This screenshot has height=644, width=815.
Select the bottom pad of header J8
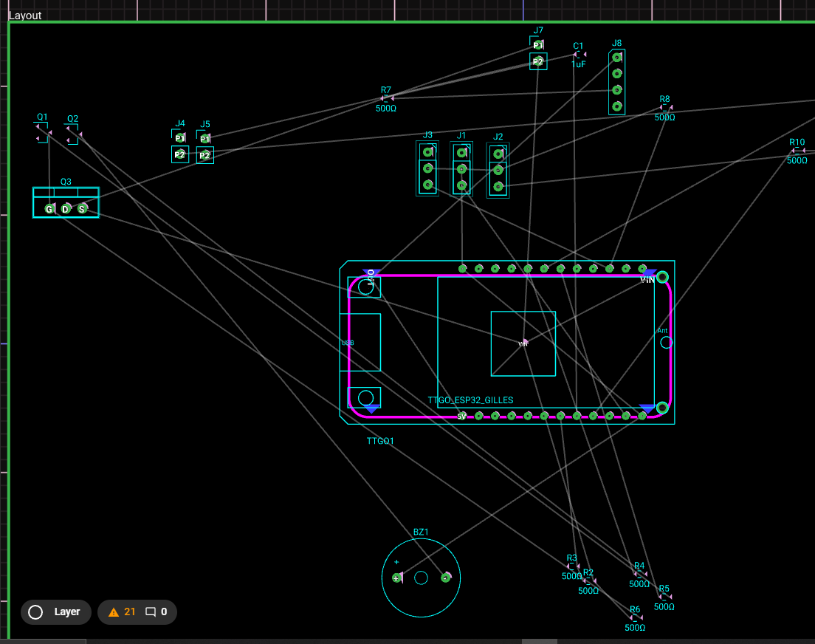point(617,106)
